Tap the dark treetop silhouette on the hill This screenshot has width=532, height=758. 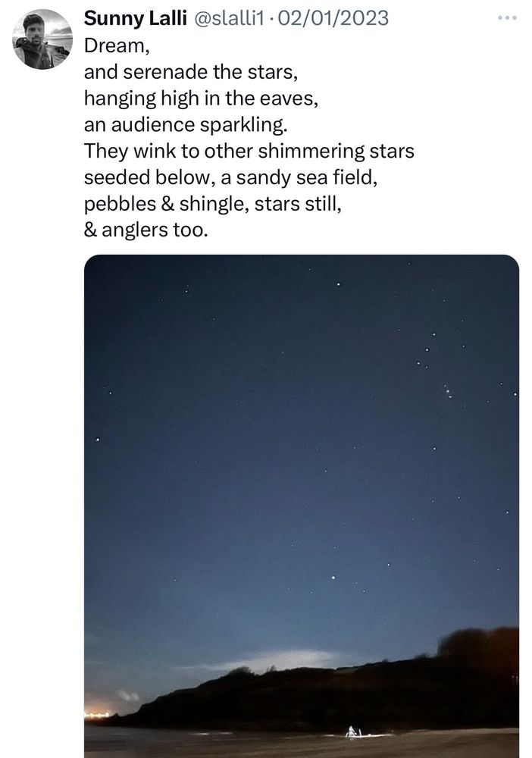pos(477,643)
